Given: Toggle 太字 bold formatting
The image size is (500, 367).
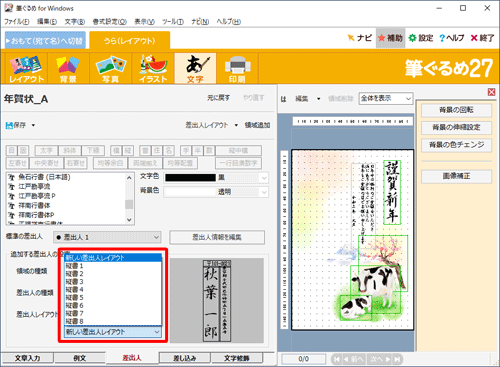Looking at the screenshot, I should (x=47, y=151).
